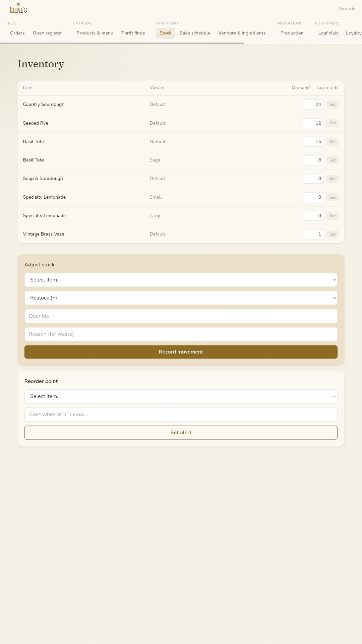Click Set for Basil Tote Sage
This screenshot has height=644, width=362.
(333, 160)
